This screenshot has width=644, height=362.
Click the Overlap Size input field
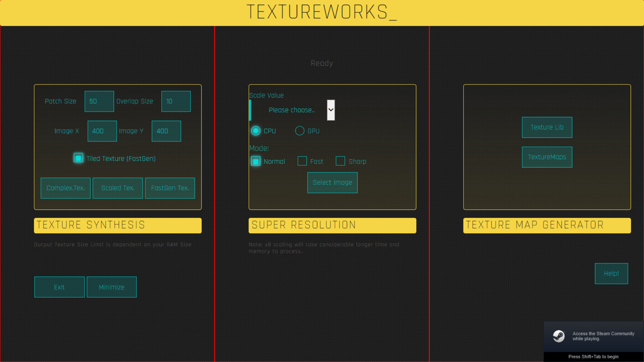click(176, 101)
